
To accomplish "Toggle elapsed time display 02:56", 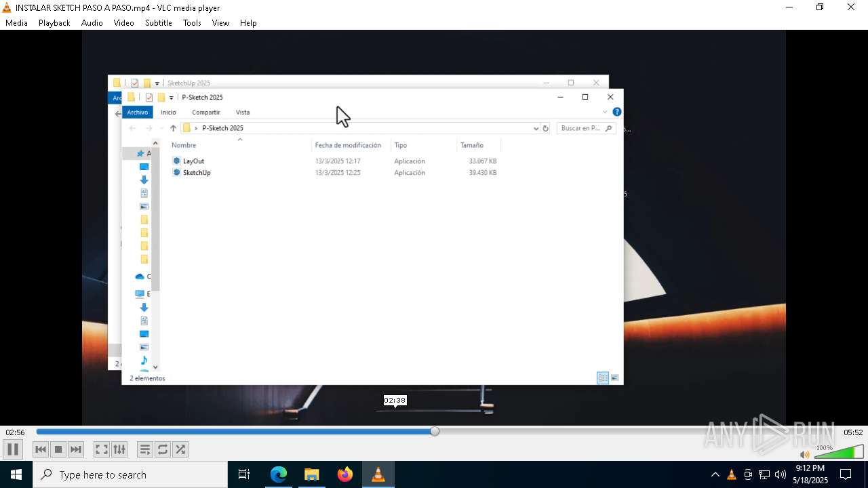I will [15, 432].
